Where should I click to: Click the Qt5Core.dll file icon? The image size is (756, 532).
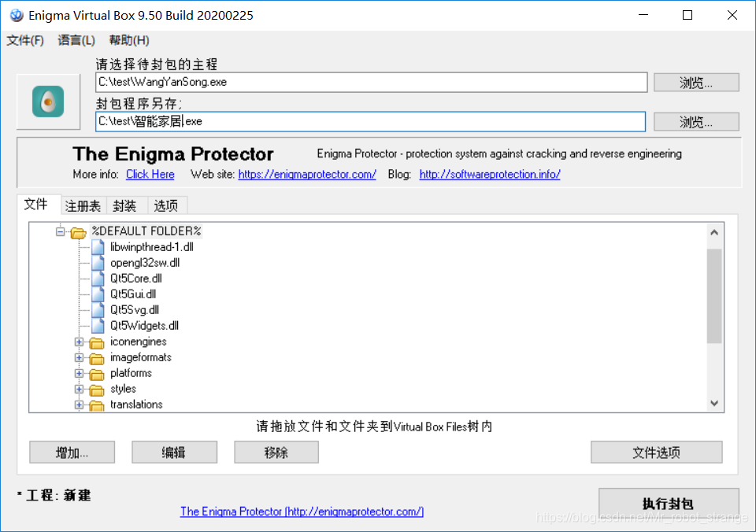pos(98,279)
